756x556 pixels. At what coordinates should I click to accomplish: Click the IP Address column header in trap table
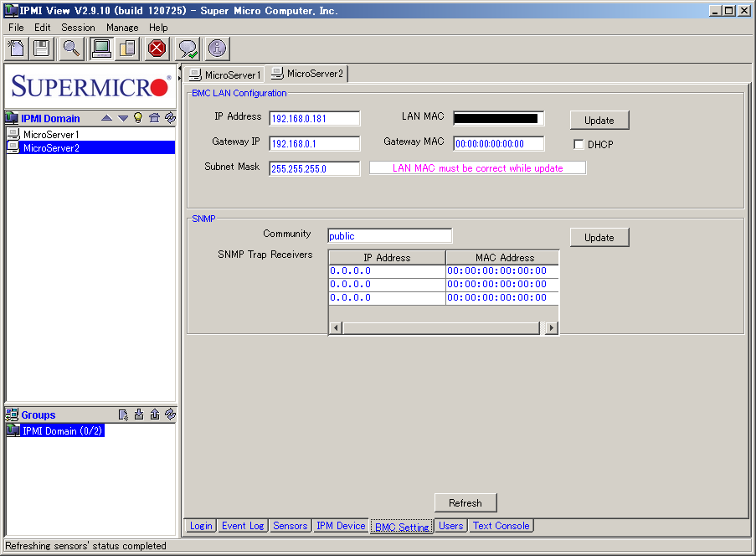pos(387,258)
